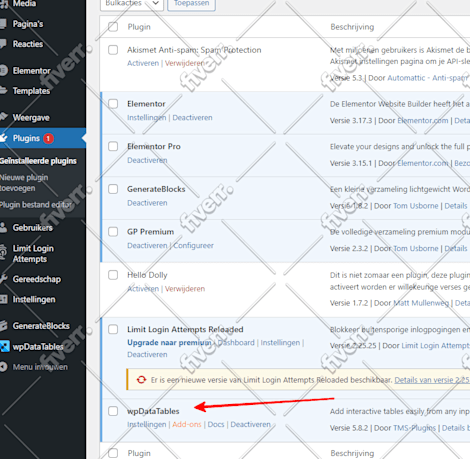The image size is (470, 459).
Task: Click Deactiveren under Elementor Pro
Action: [147, 160]
